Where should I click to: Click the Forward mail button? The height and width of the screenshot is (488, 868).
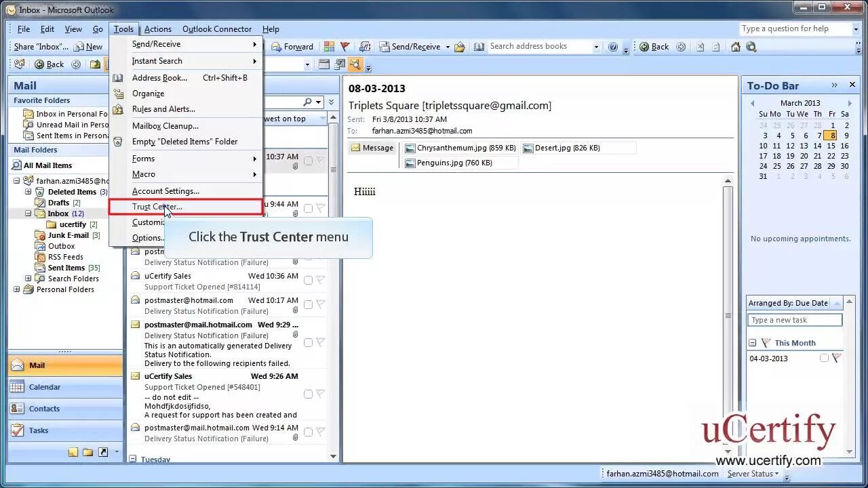(293, 47)
